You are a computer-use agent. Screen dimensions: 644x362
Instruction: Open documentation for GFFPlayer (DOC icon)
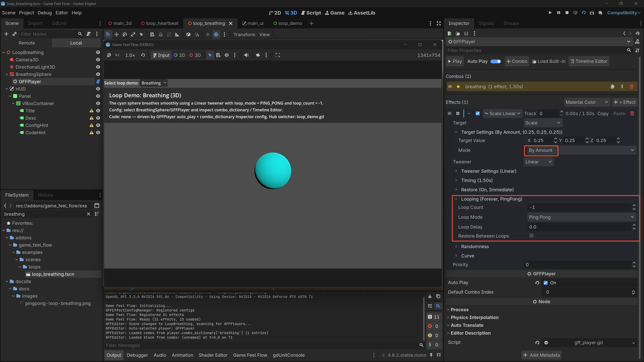point(637,42)
